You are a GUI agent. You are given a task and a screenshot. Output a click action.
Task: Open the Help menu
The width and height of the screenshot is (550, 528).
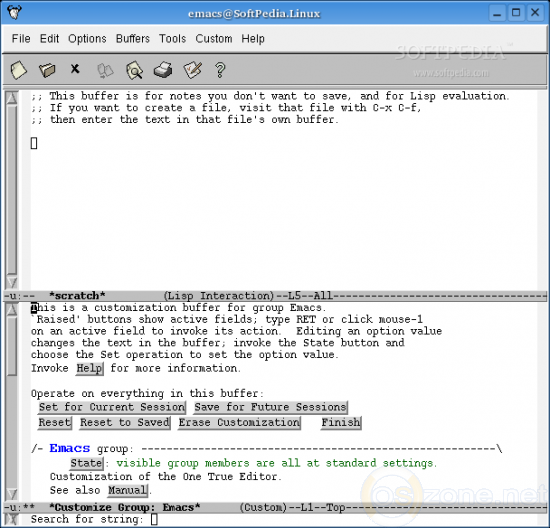pos(253,38)
